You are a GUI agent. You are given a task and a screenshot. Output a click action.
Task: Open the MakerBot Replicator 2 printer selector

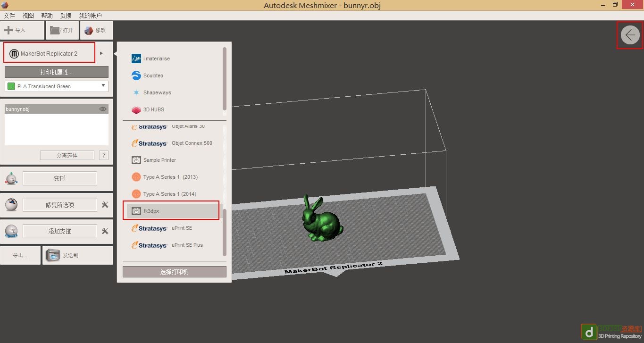[50, 52]
